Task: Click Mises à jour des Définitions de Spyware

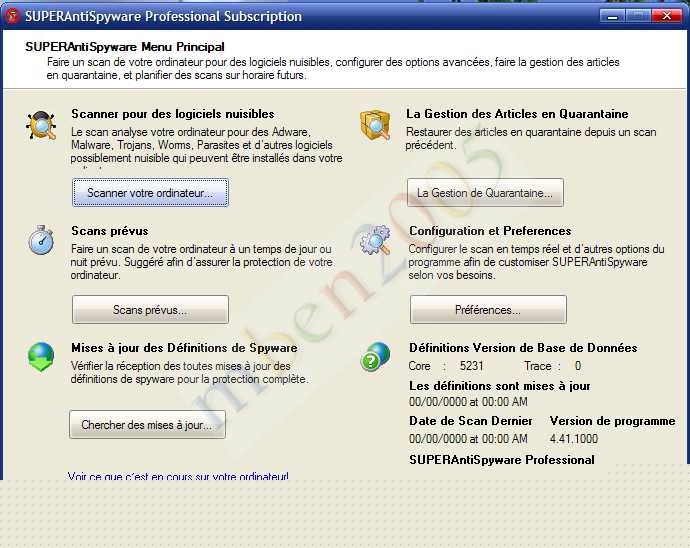Action: pos(184,348)
